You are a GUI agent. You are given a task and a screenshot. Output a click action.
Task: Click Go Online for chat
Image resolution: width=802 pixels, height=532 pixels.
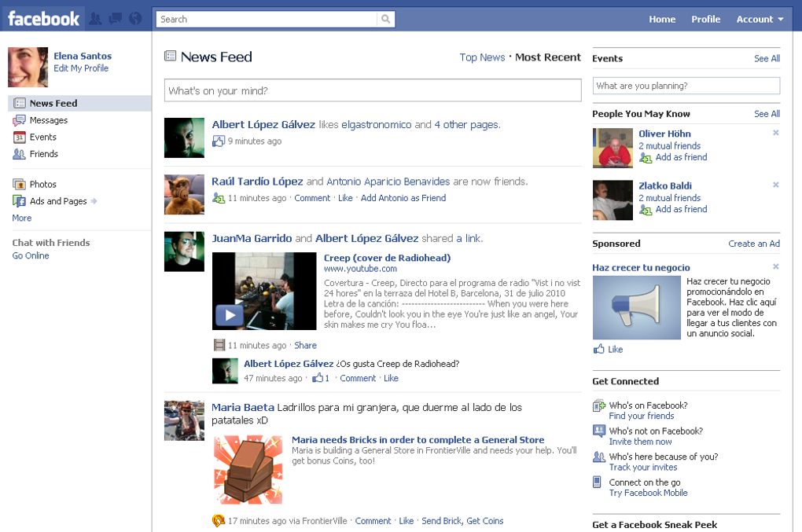pos(31,255)
